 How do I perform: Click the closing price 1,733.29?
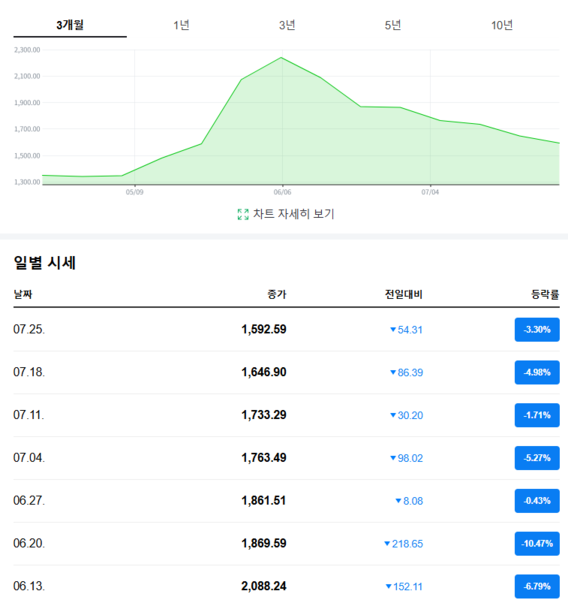264,415
